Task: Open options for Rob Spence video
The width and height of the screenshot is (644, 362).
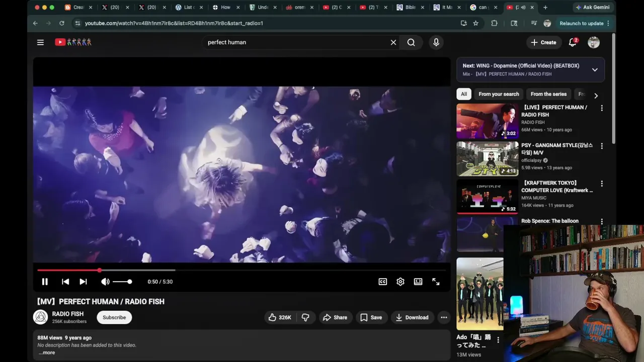Action: (x=602, y=221)
